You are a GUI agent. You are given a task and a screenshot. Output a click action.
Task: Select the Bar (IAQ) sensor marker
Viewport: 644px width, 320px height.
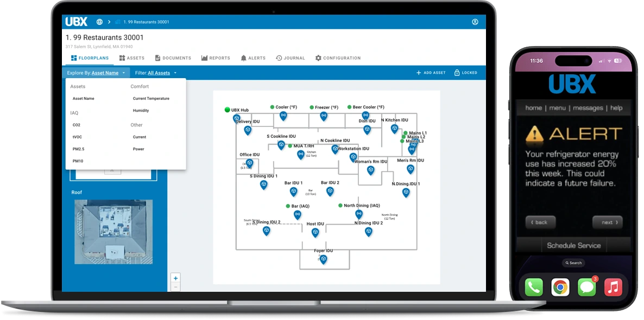click(298, 215)
